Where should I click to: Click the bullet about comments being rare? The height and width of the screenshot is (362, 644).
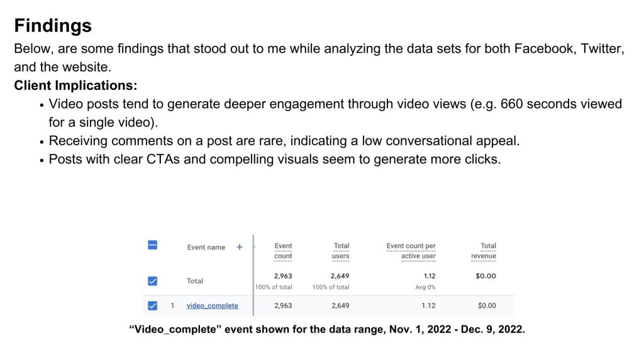click(284, 141)
